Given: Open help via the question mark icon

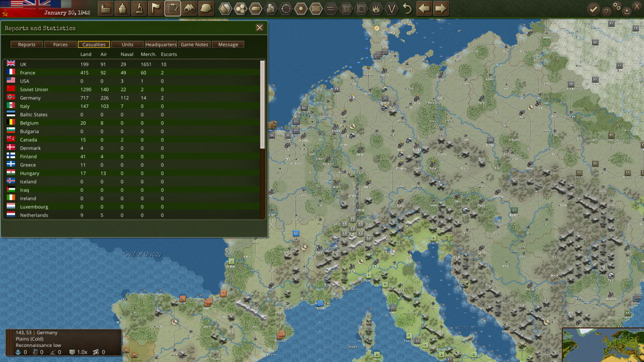Looking at the screenshot, I should pyautogui.click(x=607, y=12).
